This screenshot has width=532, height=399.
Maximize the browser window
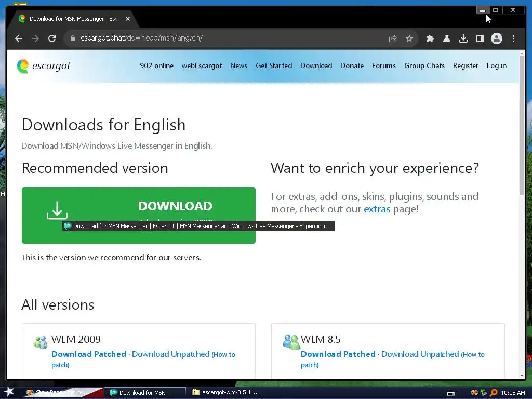496,10
